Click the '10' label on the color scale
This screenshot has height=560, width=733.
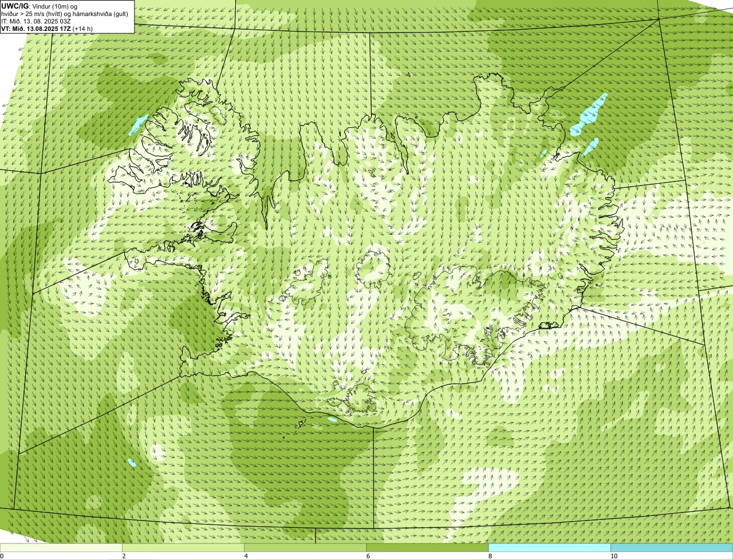614,556
